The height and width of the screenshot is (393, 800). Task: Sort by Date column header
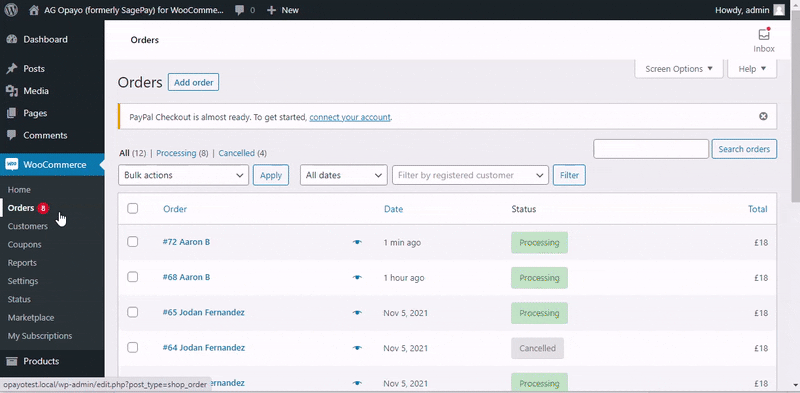(x=393, y=209)
